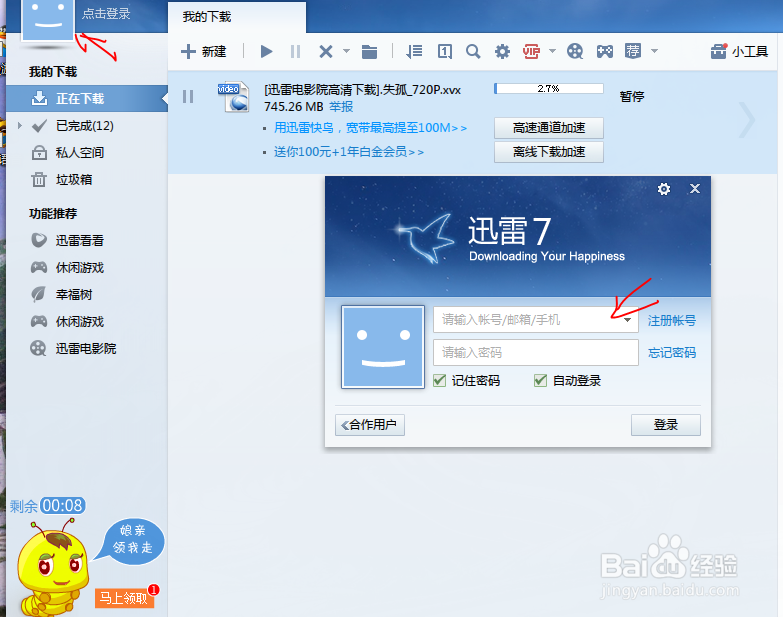Pause the 失孤_720P task row icon
783x617 pixels.
pyautogui.click(x=188, y=96)
